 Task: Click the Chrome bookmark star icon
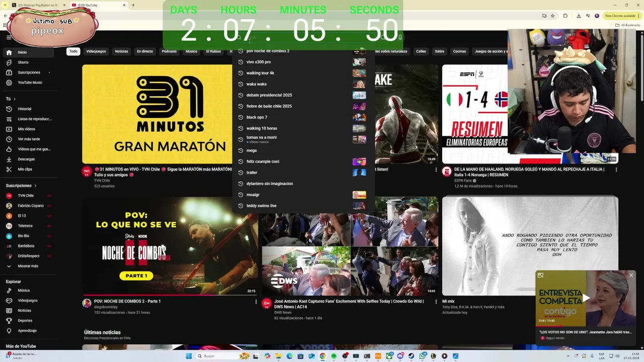click(552, 16)
